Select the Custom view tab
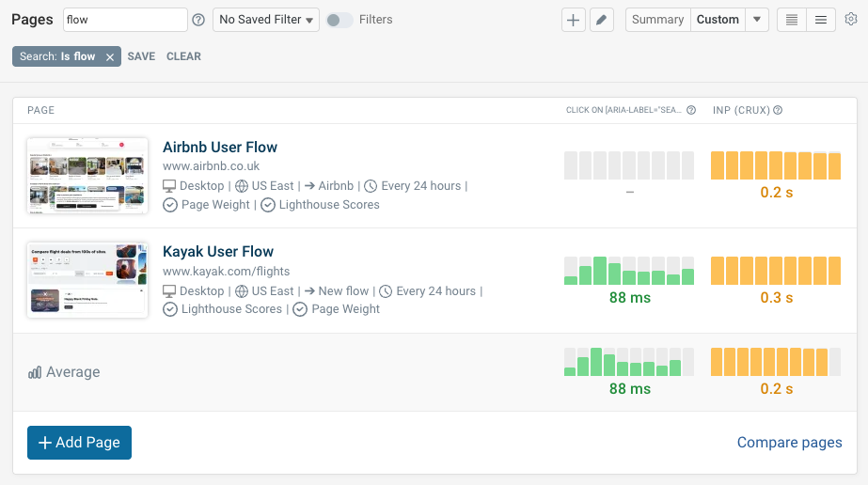The height and width of the screenshot is (485, 868). 718,20
